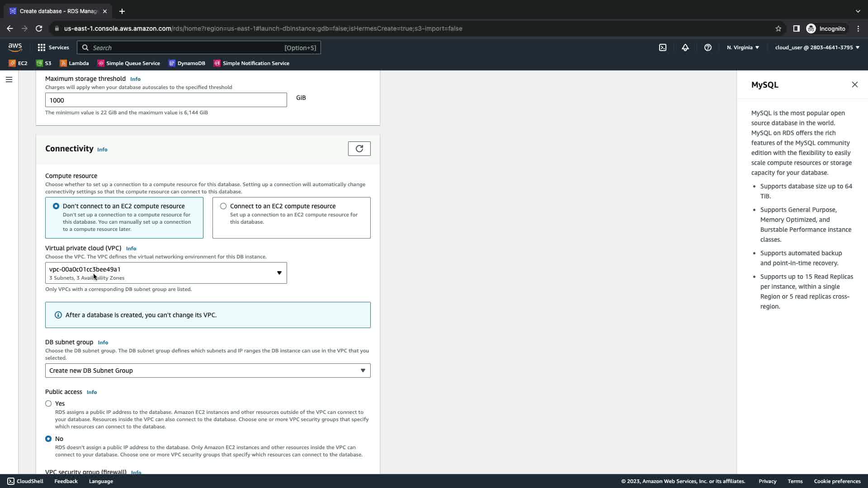Image resolution: width=868 pixels, height=488 pixels.
Task: Click the Info link beside Connectivity
Action: 102,150
